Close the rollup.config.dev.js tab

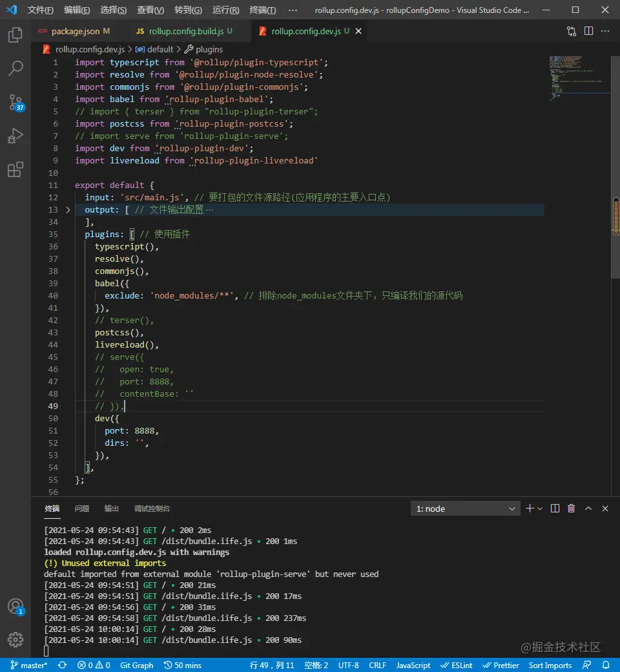[358, 31]
